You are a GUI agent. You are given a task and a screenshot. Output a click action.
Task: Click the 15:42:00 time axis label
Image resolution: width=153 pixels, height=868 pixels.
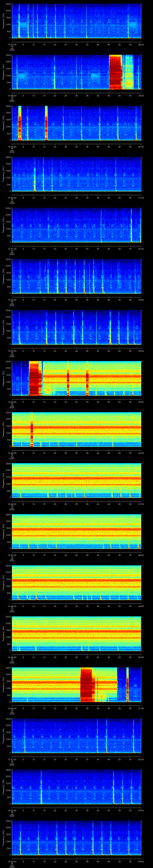point(12,300)
